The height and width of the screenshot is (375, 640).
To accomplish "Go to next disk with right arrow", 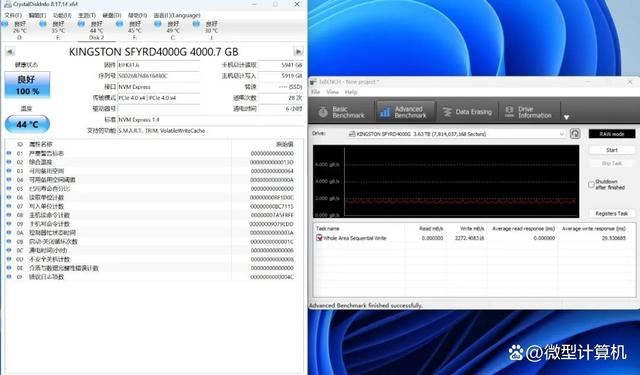I will [298, 52].
